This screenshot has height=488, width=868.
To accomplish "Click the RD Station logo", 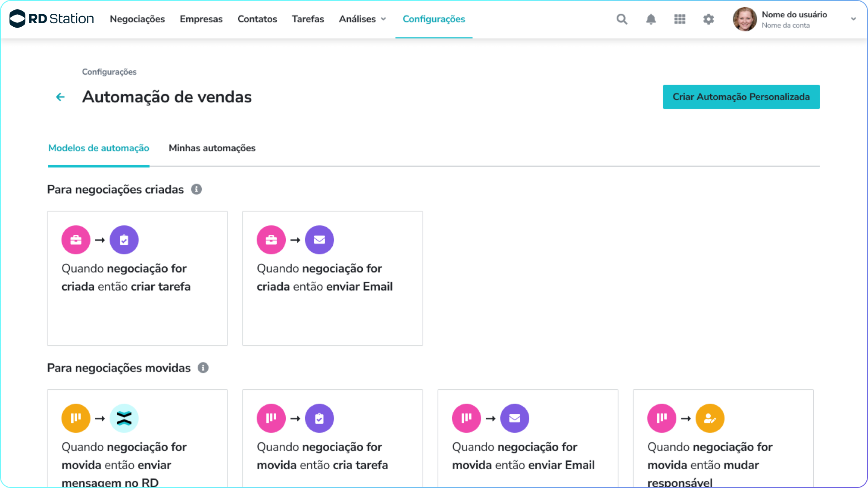I will [x=52, y=19].
